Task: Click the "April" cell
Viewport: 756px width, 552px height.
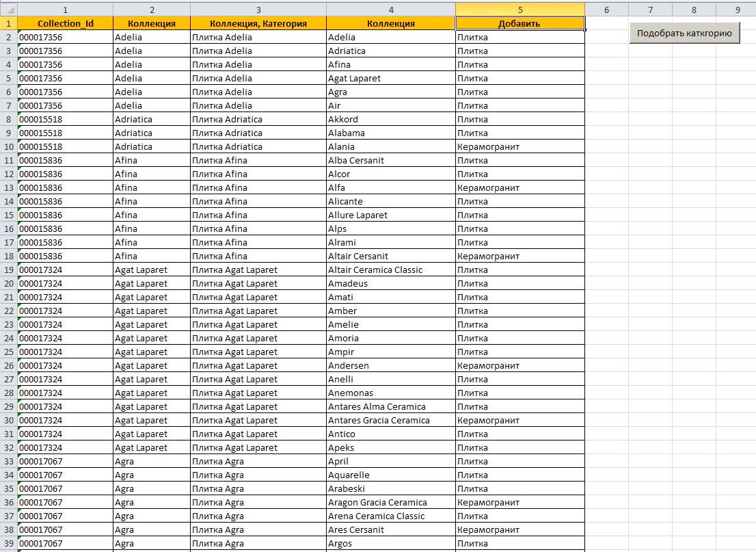Action: pos(391,461)
